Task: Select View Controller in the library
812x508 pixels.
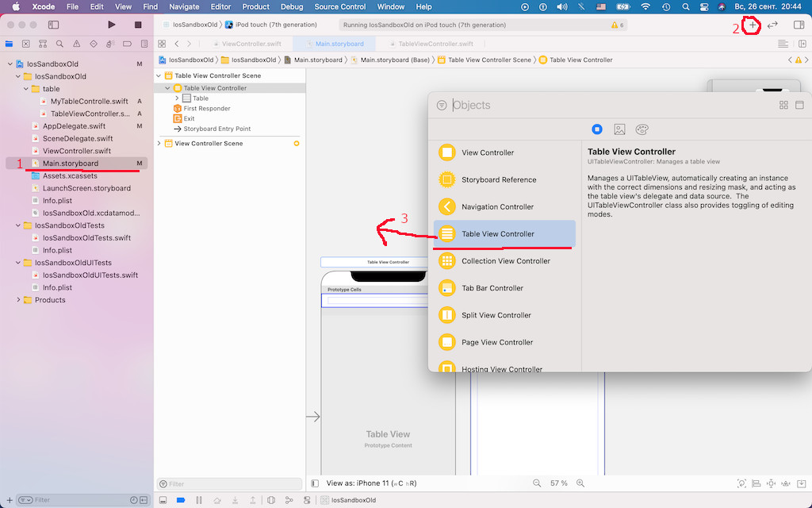Action: tap(504, 153)
